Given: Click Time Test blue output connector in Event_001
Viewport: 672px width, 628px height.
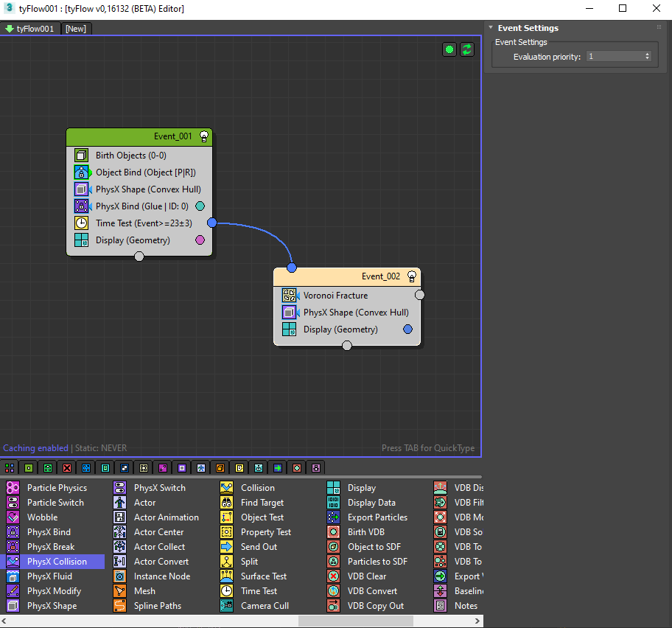Looking at the screenshot, I should pyautogui.click(x=211, y=223).
